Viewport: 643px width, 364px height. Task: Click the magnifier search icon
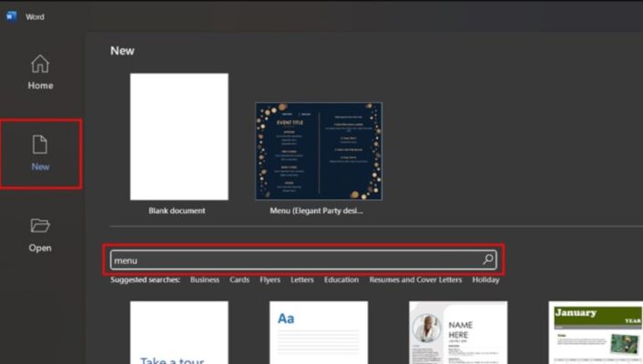click(487, 259)
